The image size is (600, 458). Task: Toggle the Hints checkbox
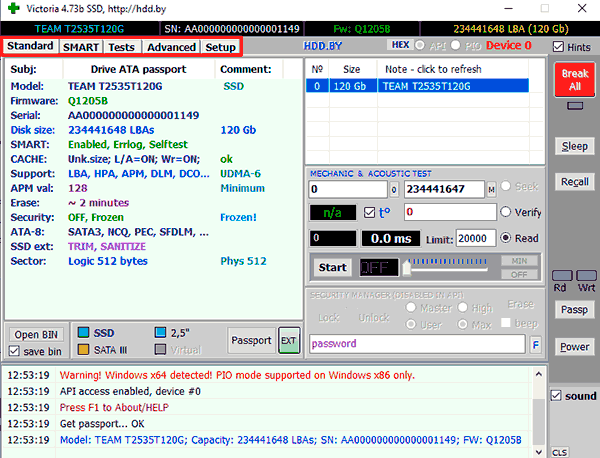click(558, 47)
